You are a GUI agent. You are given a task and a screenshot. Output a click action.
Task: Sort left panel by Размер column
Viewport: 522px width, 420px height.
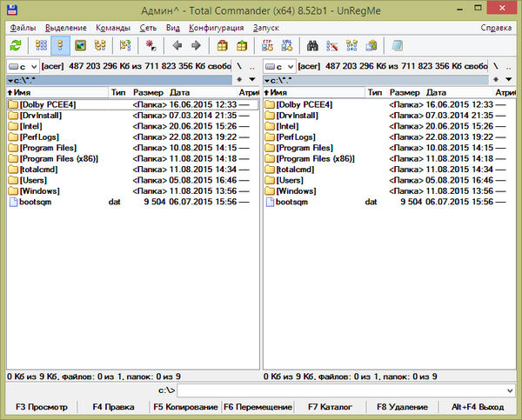point(148,92)
